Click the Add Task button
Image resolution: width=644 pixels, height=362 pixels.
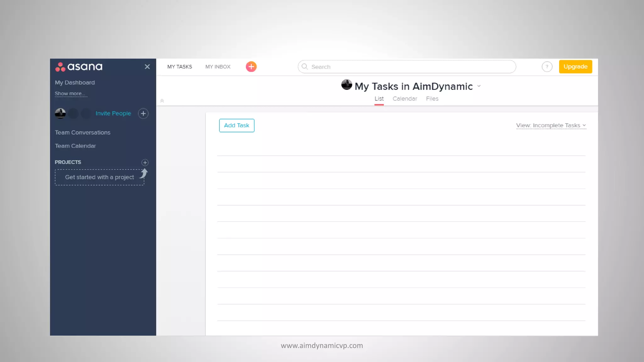pyautogui.click(x=236, y=125)
